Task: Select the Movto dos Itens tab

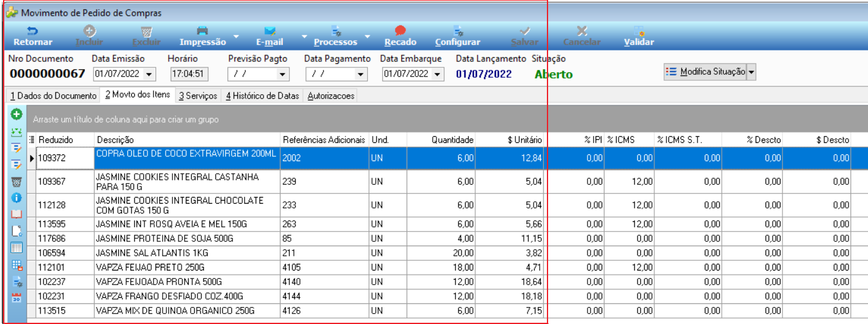Action: [x=138, y=95]
